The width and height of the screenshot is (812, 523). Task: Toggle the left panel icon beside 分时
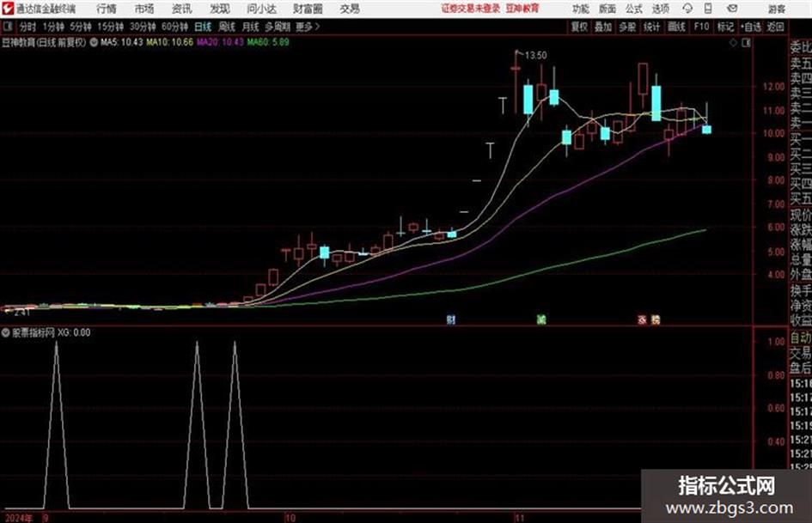tap(8, 27)
